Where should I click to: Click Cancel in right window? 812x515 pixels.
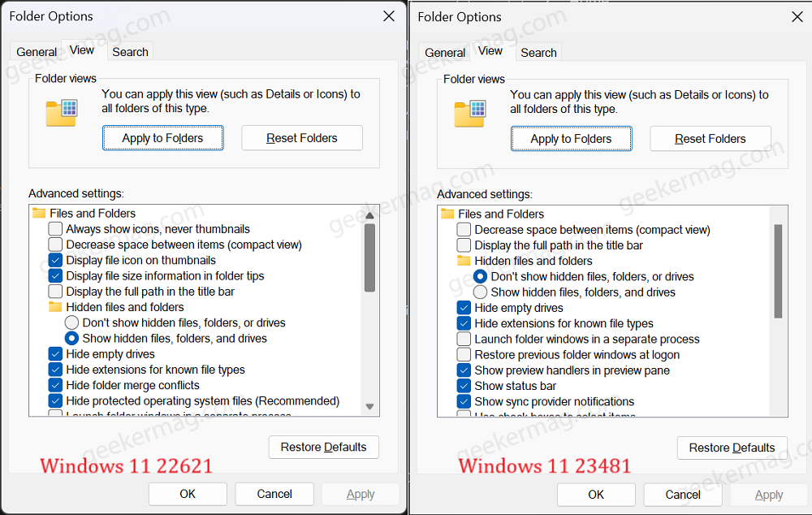(683, 494)
